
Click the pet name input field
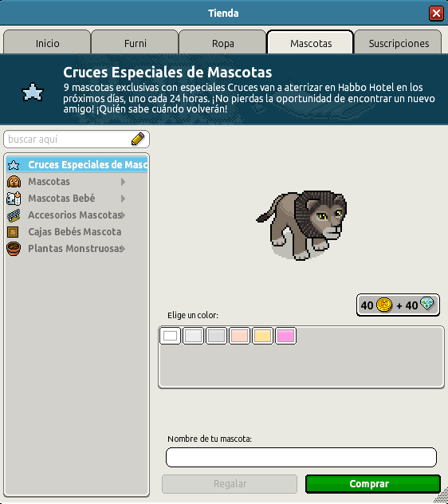(301, 457)
